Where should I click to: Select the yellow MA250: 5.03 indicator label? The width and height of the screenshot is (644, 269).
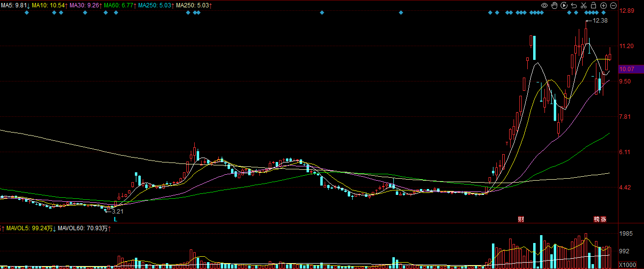point(193,5)
